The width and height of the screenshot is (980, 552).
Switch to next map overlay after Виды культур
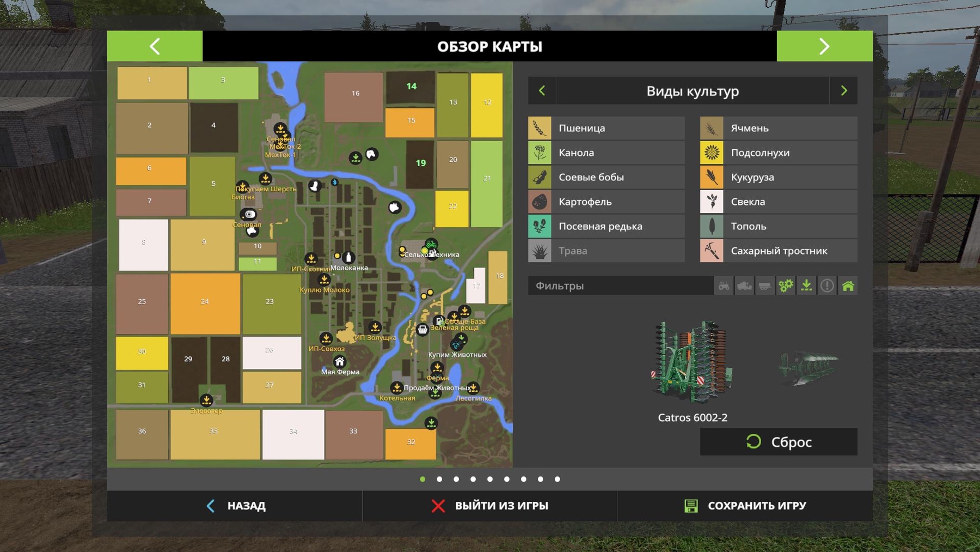(843, 90)
